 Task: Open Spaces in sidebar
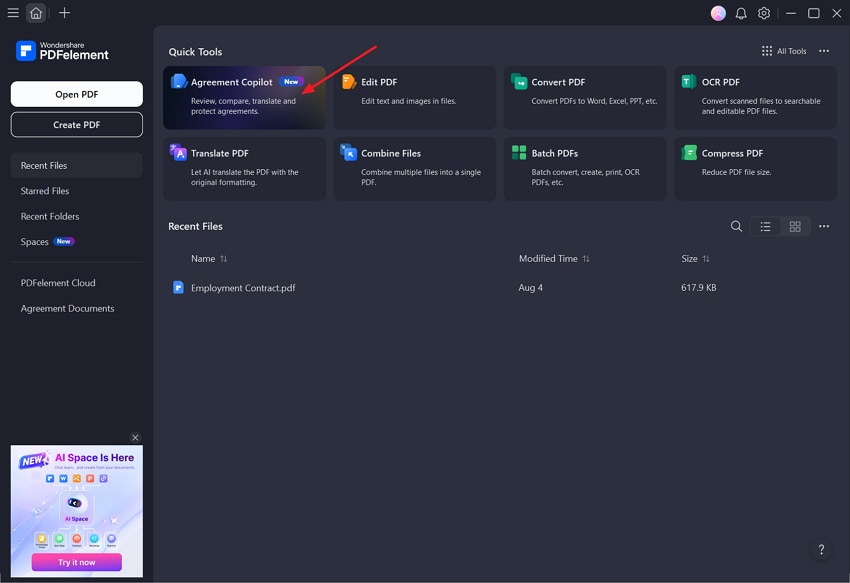(76, 242)
